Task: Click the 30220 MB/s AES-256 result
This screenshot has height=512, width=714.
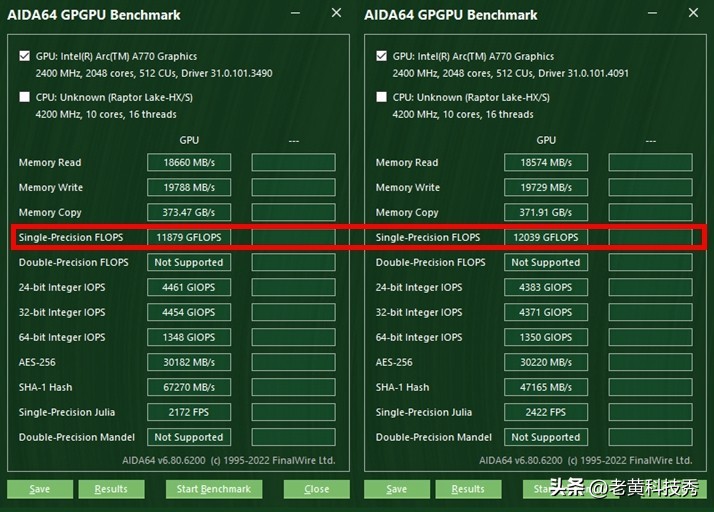Action: [x=546, y=363]
